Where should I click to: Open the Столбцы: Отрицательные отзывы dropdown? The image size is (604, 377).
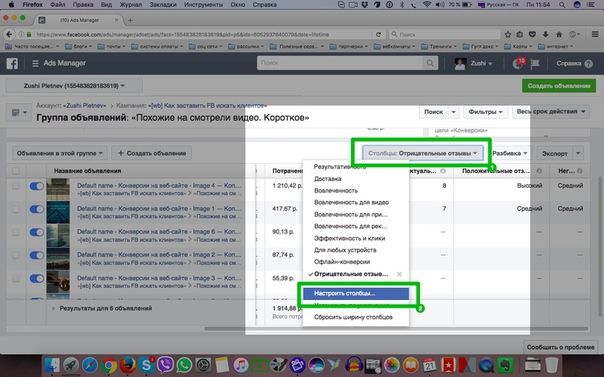point(423,153)
